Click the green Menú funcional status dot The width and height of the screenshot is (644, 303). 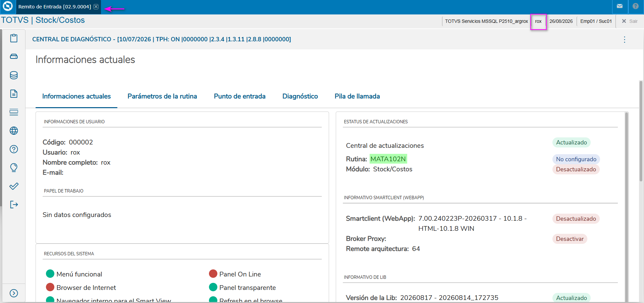pyautogui.click(x=50, y=274)
